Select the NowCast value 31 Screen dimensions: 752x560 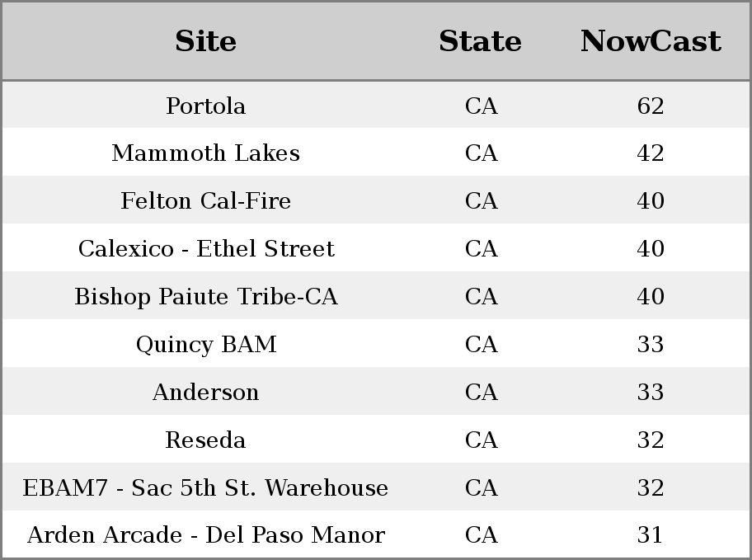650,535
